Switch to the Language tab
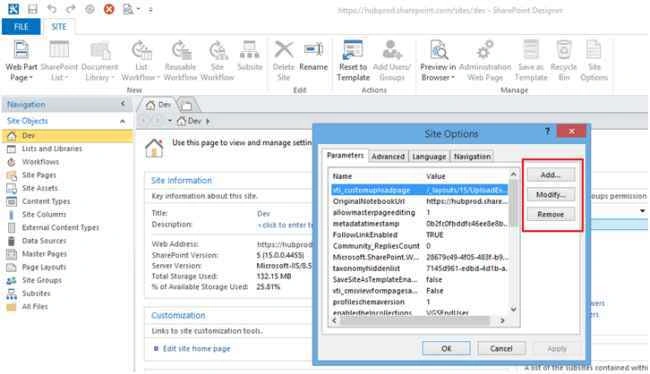Image resolution: width=650 pixels, height=374 pixels. (429, 156)
